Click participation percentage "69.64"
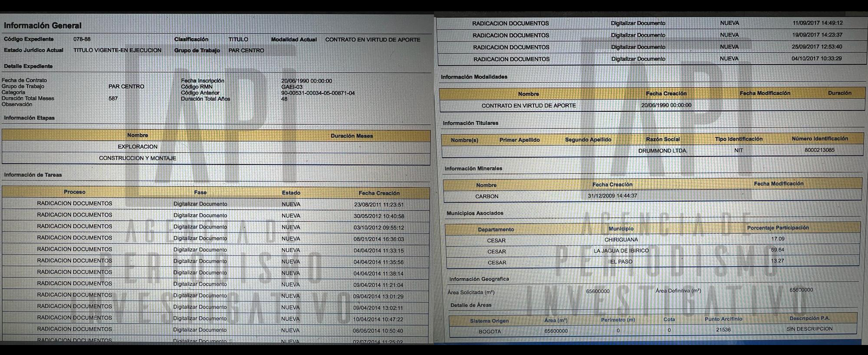This screenshot has height=355, width=868. click(778, 250)
